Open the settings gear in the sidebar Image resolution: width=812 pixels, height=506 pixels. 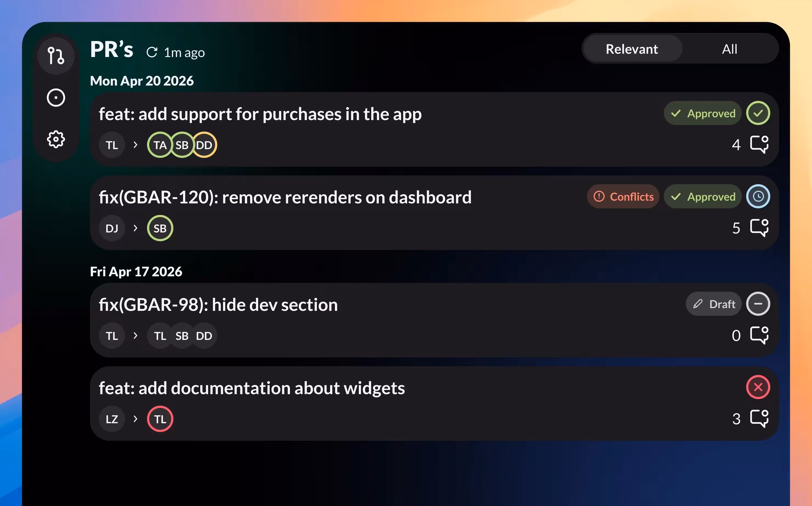56,140
